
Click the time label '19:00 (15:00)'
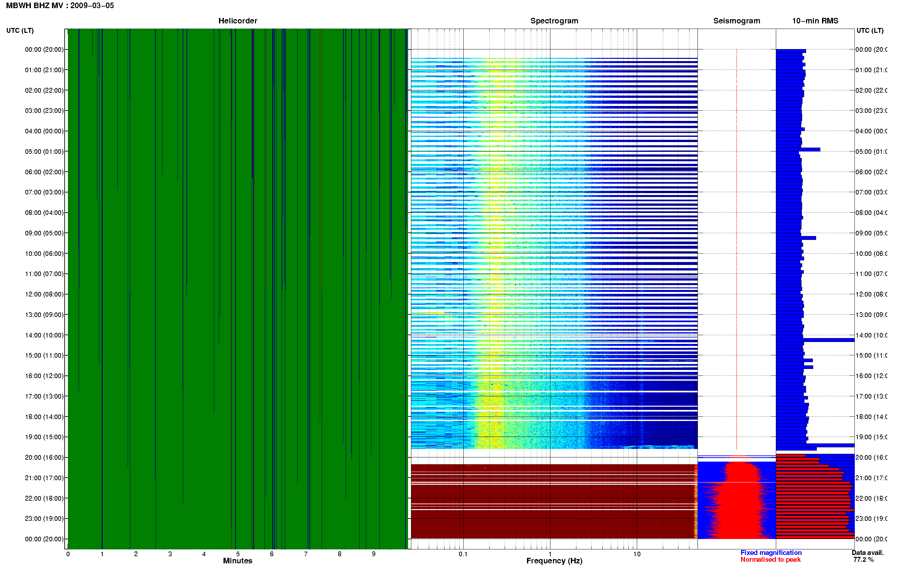44,437
